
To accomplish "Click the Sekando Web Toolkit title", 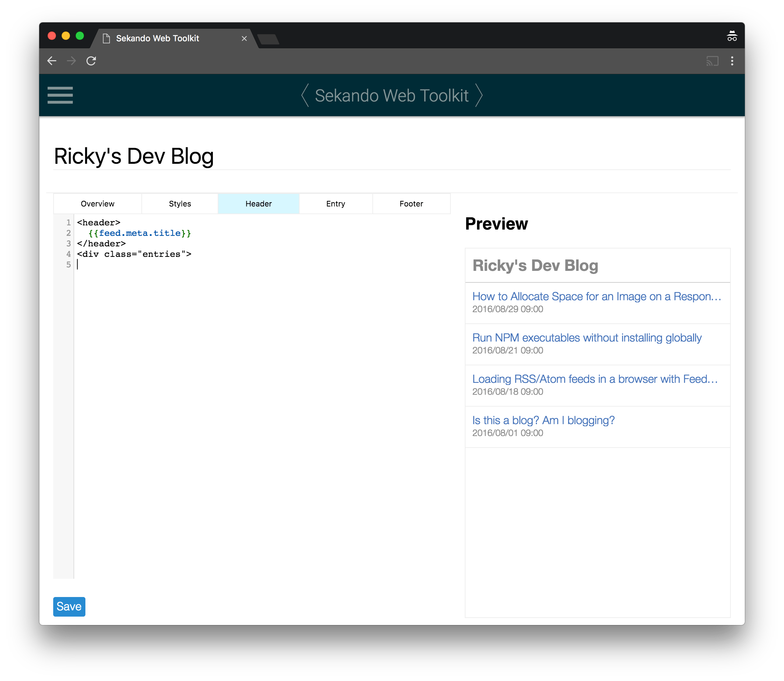I will tap(391, 96).
